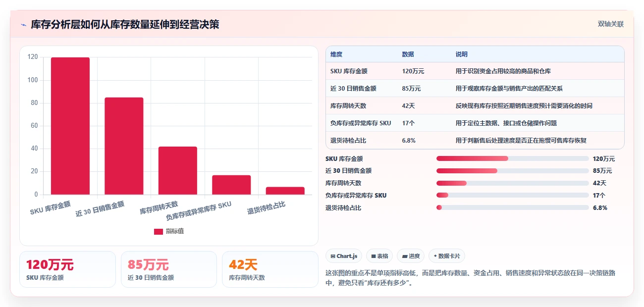
Task: Click the 近 30 日销售金额 progress bar
Action: point(513,171)
